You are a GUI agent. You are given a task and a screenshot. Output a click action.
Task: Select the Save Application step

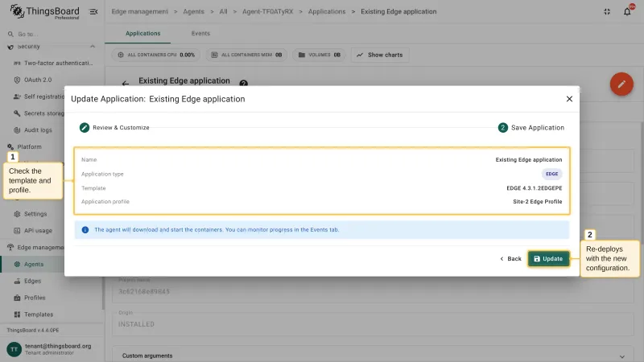pos(530,128)
